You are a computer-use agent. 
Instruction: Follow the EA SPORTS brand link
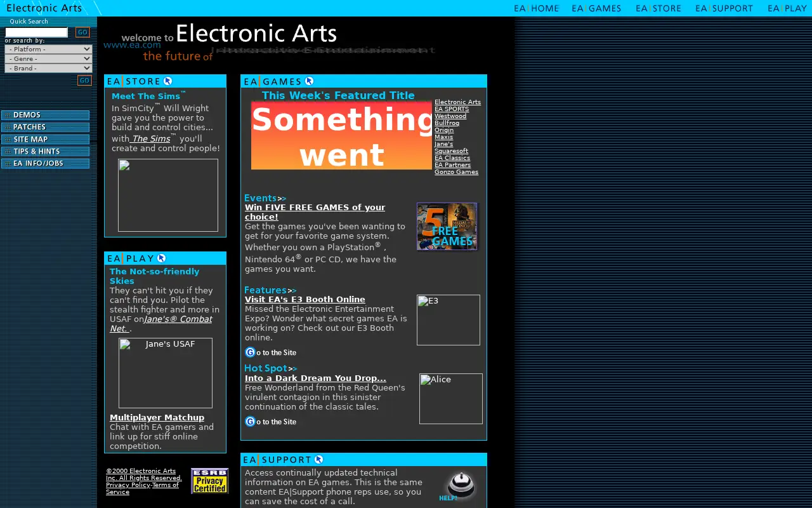point(452,109)
